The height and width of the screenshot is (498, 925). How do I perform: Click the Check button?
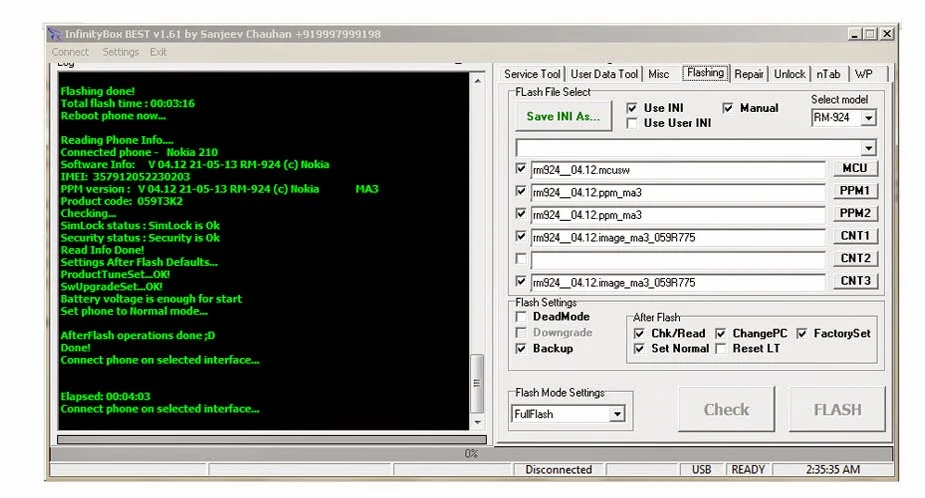[x=726, y=409]
